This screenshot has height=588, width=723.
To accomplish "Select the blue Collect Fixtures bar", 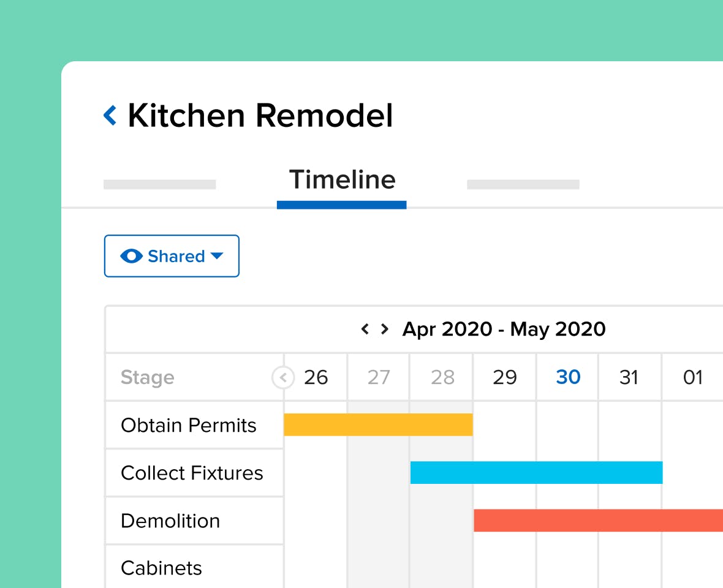I will [x=536, y=472].
